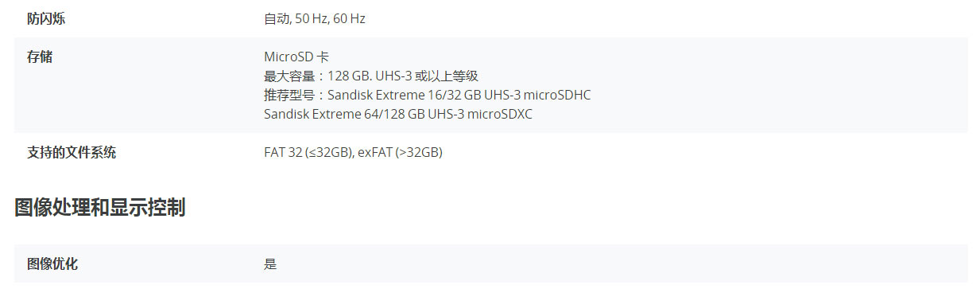Click the 推荐型号 label text
Image resolution: width=980 pixels, height=289 pixels.
pyautogui.click(x=289, y=96)
